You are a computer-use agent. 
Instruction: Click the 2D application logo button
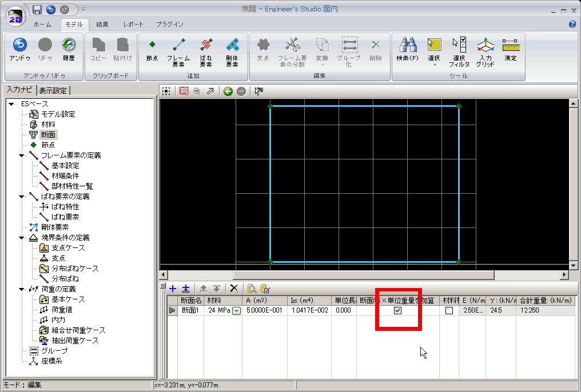pyautogui.click(x=15, y=17)
